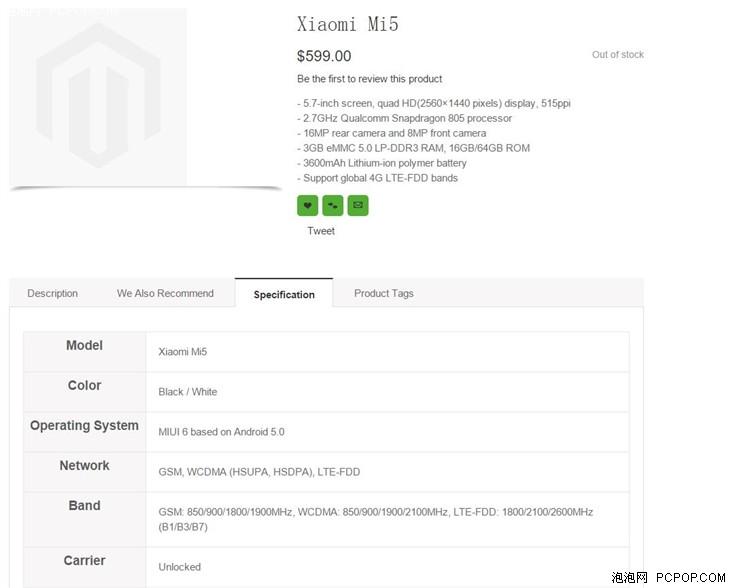Click the Xiaomi Mi5 product title
This screenshot has height=588, width=730.
pyautogui.click(x=347, y=25)
